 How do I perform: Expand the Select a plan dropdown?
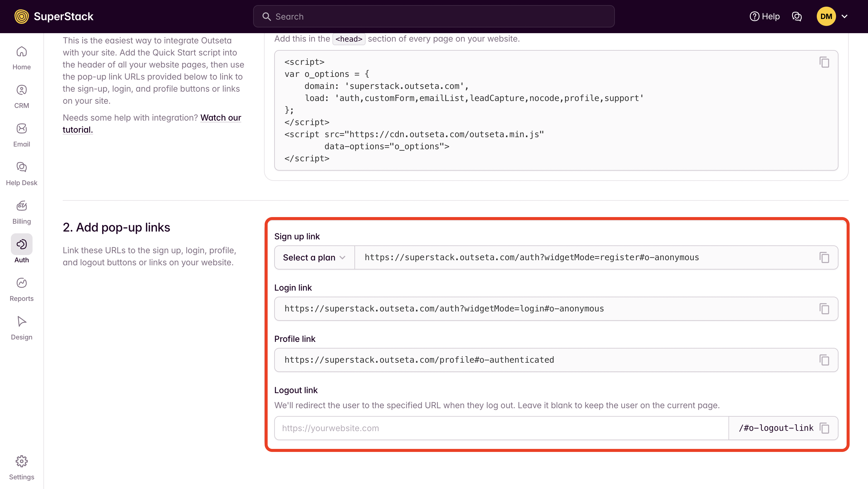click(314, 257)
